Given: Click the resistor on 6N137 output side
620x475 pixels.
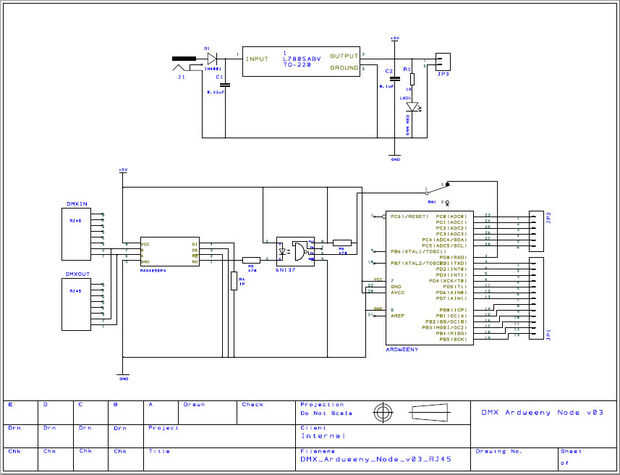Looking at the screenshot, I should (342, 243).
